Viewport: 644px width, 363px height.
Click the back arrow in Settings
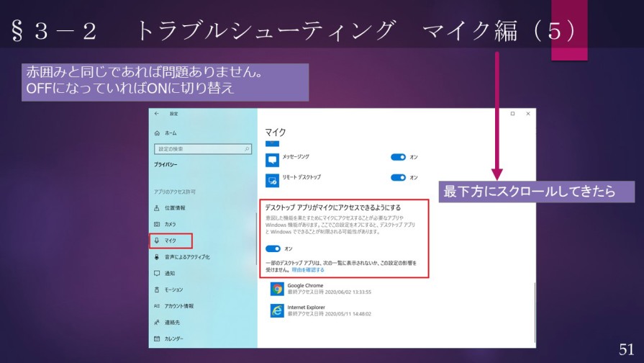point(157,114)
